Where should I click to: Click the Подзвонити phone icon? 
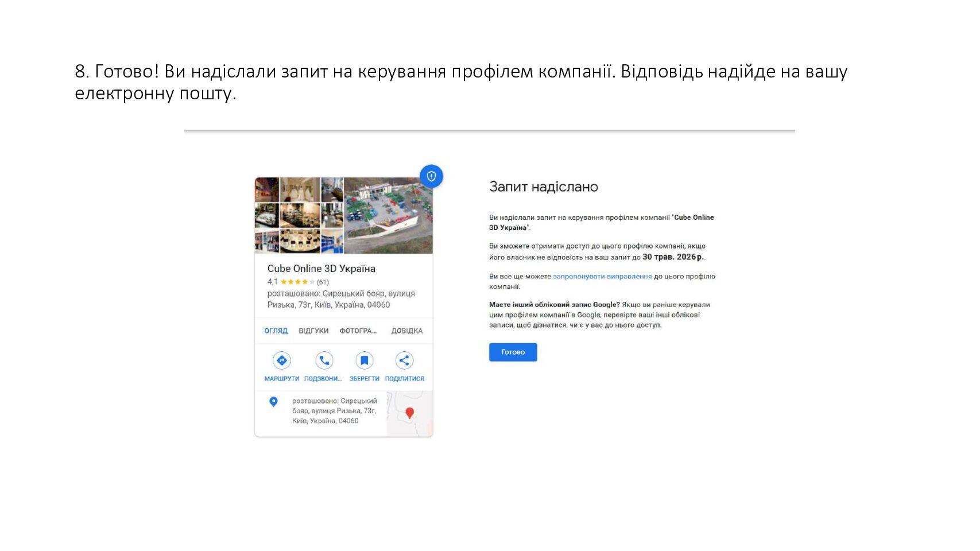(x=324, y=360)
